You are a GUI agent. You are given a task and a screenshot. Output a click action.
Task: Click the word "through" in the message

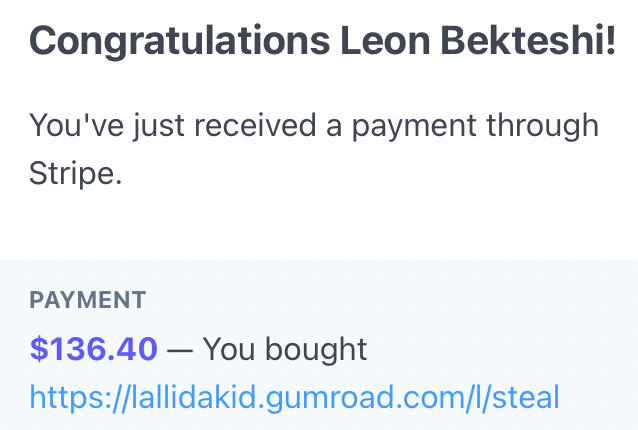(x=543, y=127)
